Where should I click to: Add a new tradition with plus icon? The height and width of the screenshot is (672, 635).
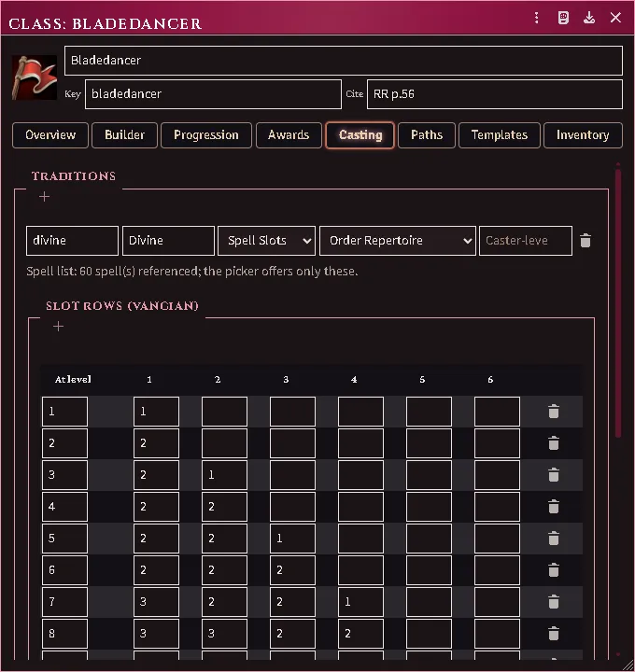click(x=44, y=197)
